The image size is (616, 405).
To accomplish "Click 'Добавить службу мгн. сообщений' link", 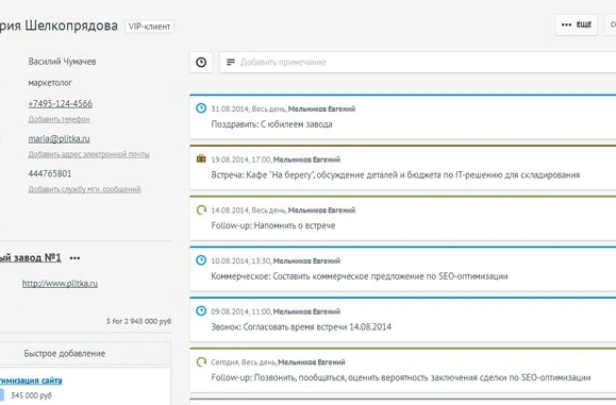I will click(x=84, y=189).
